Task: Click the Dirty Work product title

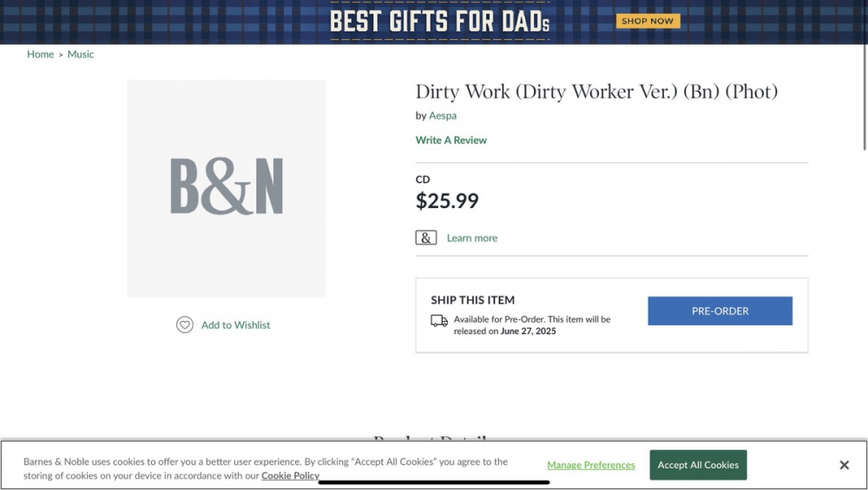Action: pos(596,91)
